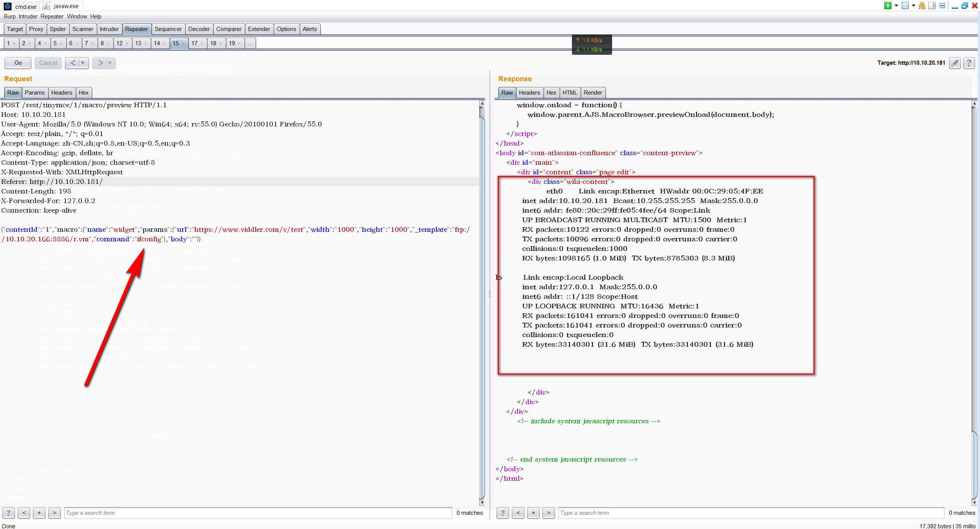Click the help icon under the Response pane
980x529 pixels.
(x=503, y=513)
